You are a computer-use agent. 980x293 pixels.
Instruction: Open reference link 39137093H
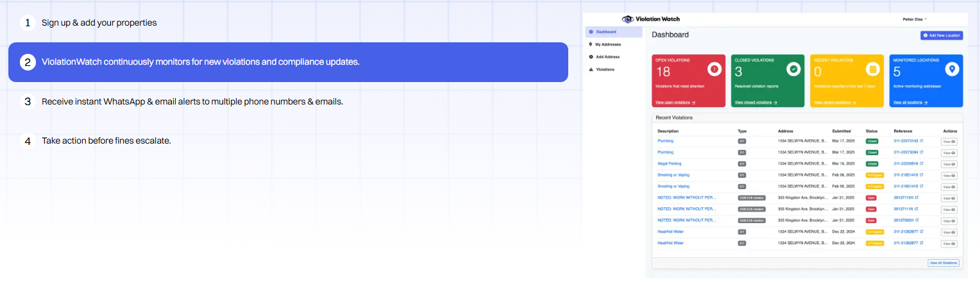pos(903,220)
